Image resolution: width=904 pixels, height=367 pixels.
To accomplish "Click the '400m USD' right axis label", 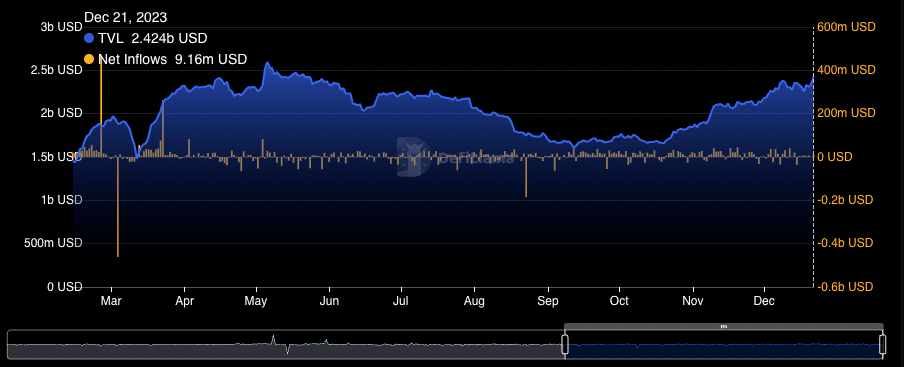I will click(846, 70).
